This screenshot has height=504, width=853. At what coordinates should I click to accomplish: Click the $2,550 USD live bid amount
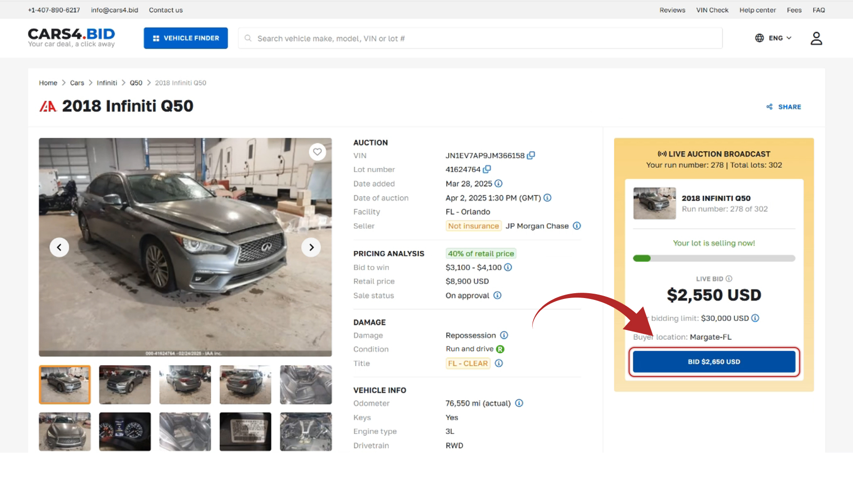click(x=714, y=295)
